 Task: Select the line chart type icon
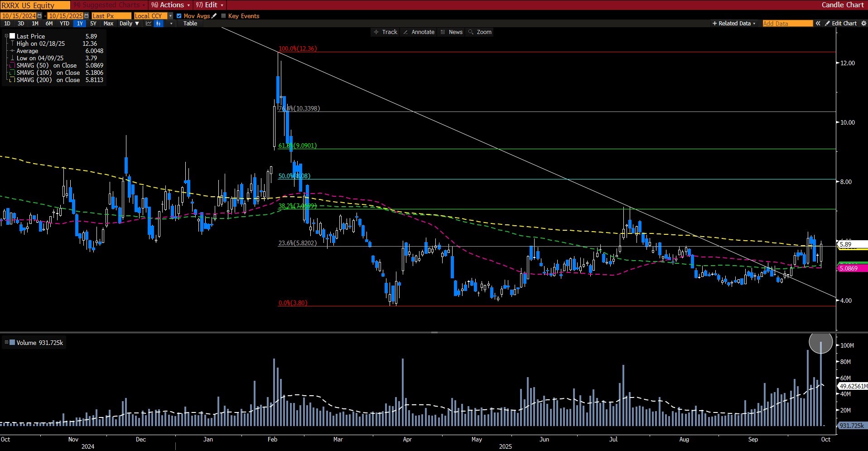148,24
